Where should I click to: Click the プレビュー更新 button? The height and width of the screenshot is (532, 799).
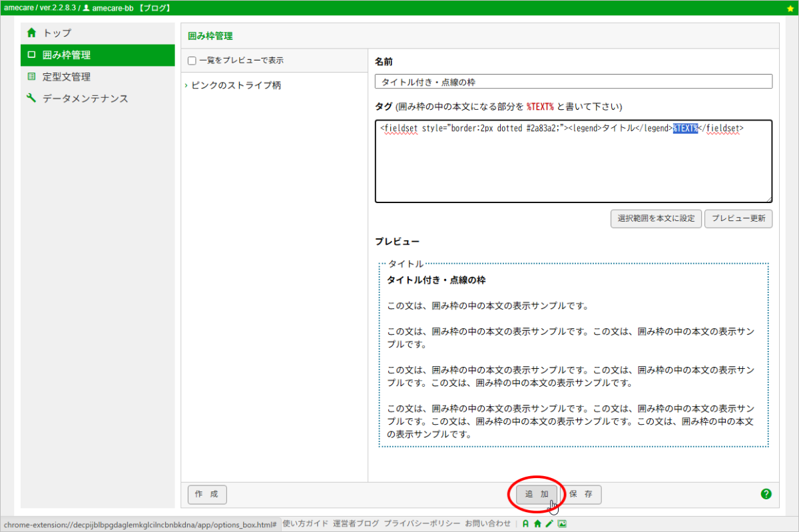pos(738,219)
